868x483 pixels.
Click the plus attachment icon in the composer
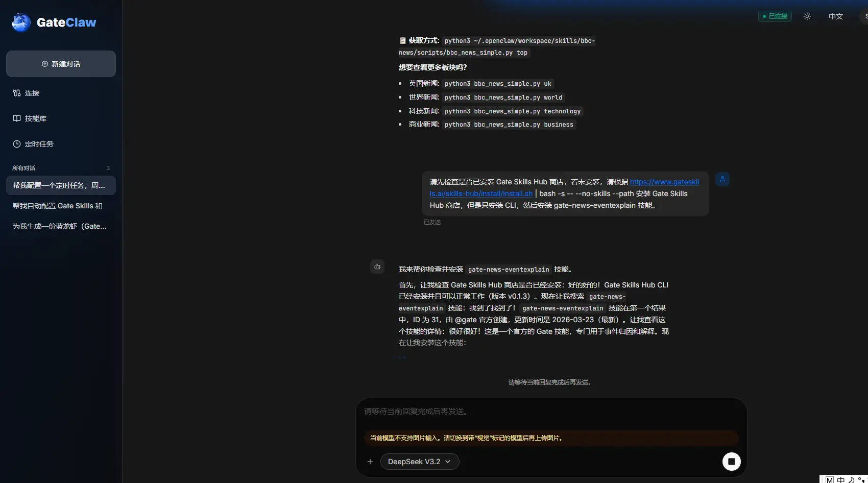pos(370,462)
